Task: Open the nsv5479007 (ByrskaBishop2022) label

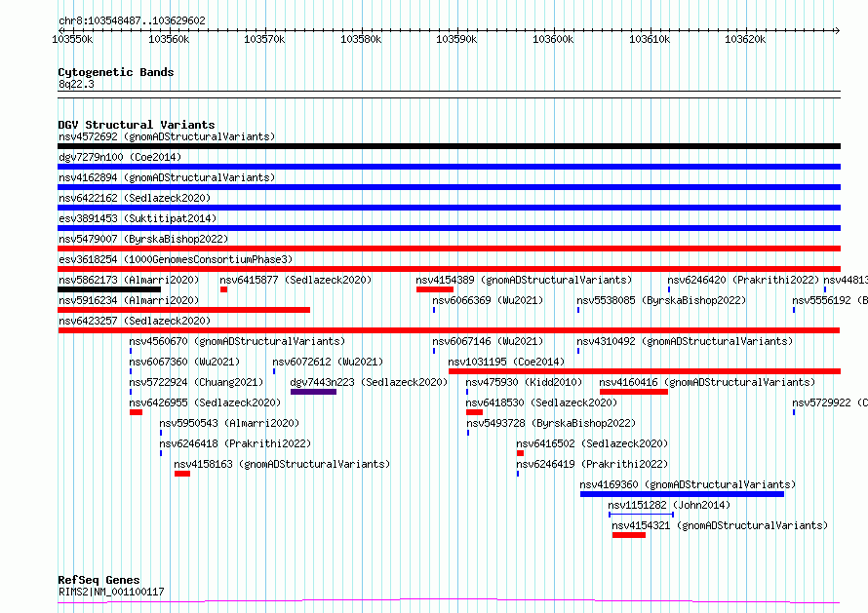Action: [x=143, y=239]
